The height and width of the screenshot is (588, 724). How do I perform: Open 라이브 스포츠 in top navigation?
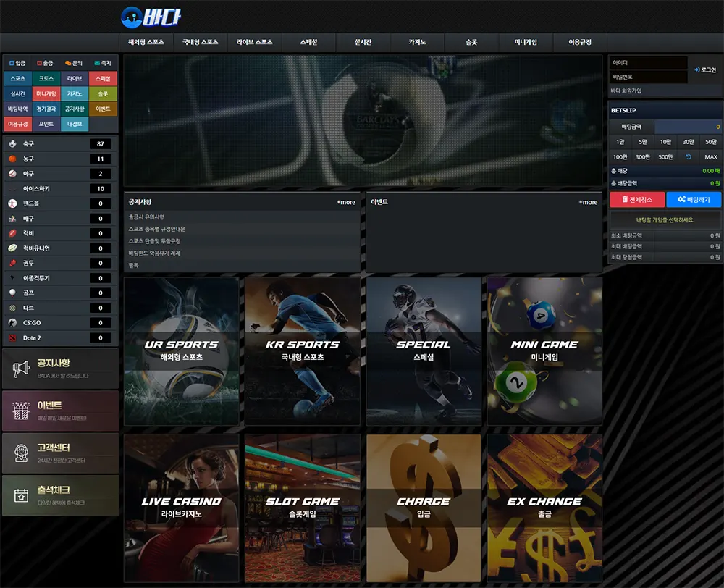tap(254, 42)
